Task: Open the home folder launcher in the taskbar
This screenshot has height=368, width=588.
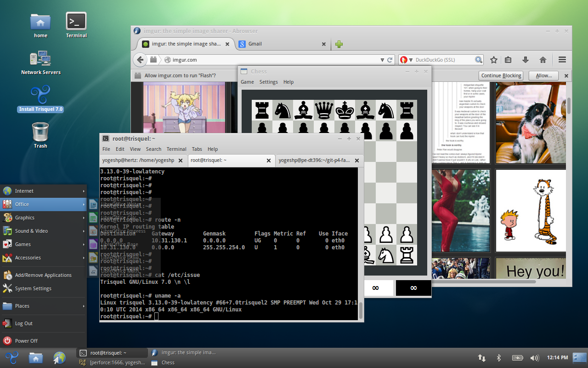Action: pyautogui.click(x=35, y=358)
